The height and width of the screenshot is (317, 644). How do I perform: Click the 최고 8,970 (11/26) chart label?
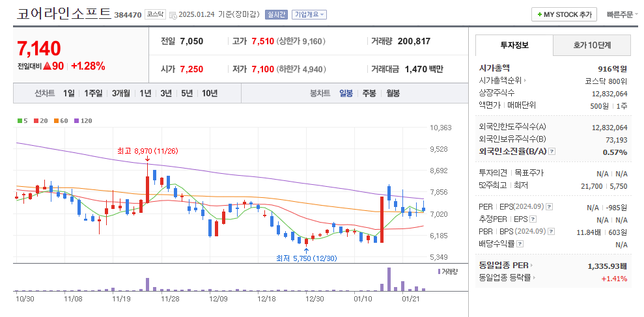point(148,151)
